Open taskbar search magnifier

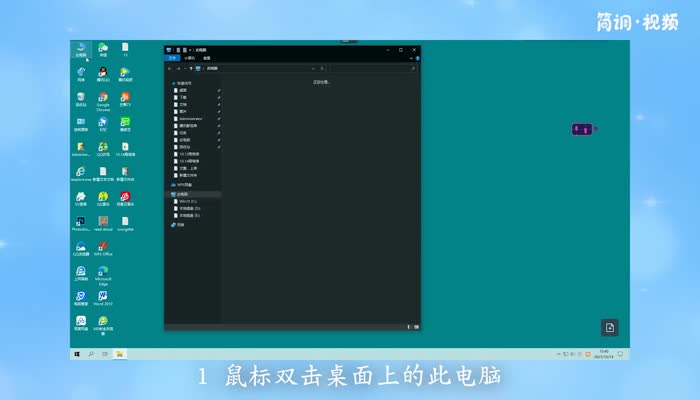click(x=91, y=354)
